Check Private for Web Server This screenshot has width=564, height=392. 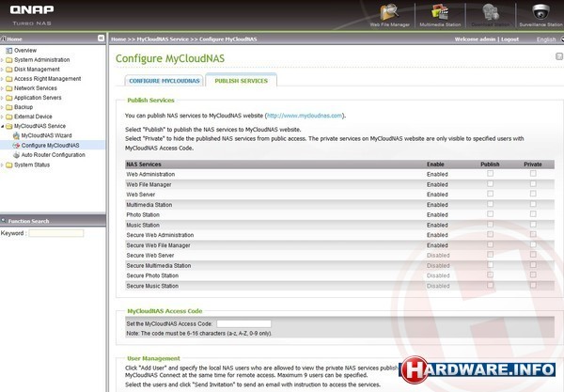pos(533,194)
